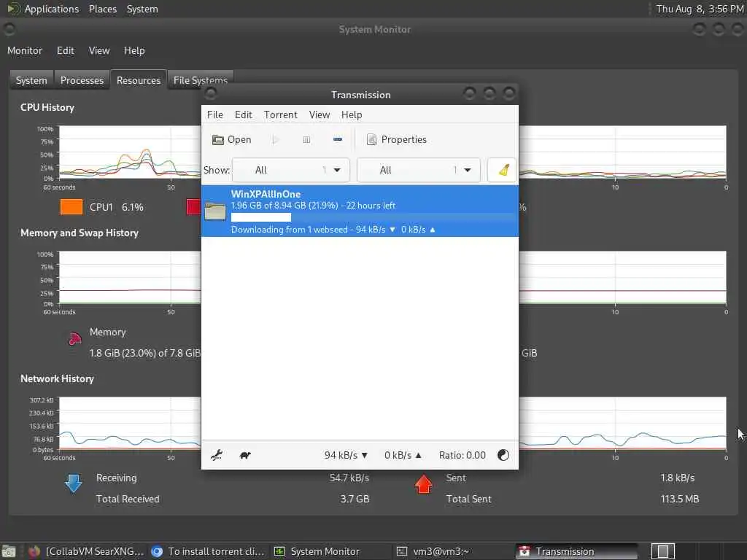The image size is (747, 560).
Task: Click the clock Thu Aug 8, 3:56 PM
Action: coord(700,9)
